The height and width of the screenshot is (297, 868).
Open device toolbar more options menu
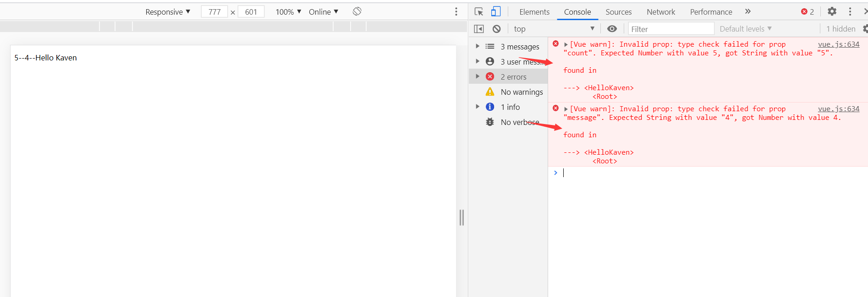456,11
